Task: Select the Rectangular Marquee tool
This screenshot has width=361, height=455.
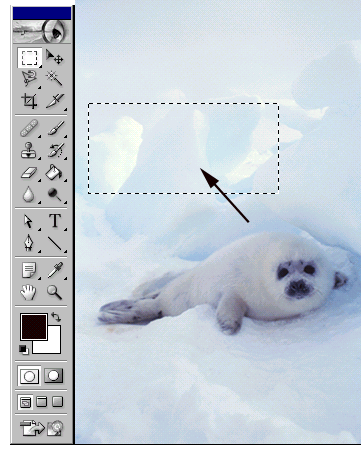Action: (x=29, y=57)
